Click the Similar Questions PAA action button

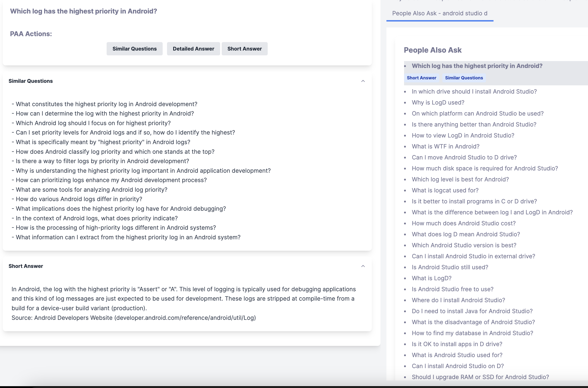134,48
